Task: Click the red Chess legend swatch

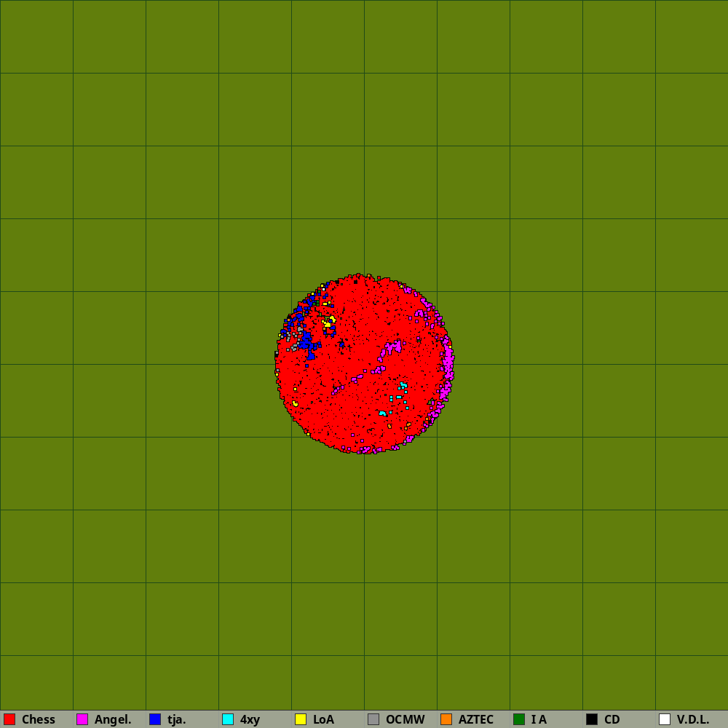Action: 9,719
